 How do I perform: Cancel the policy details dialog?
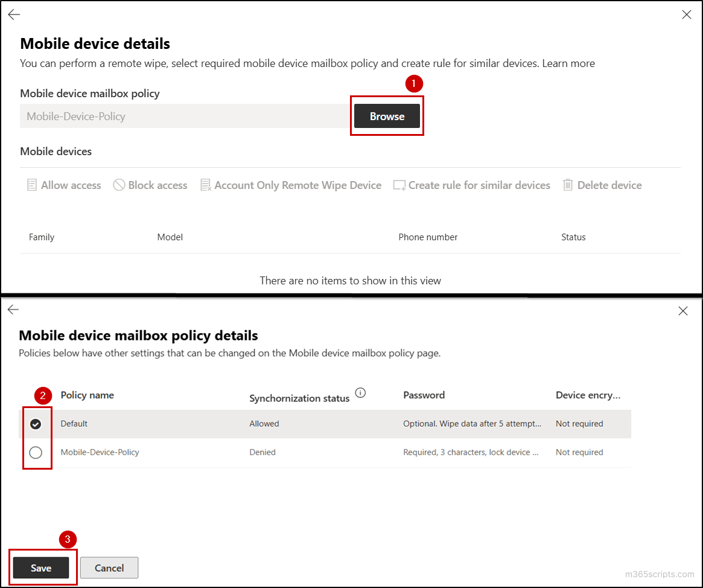pos(109,567)
